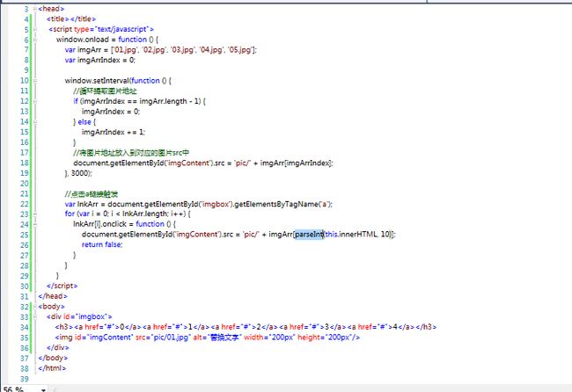Collapse the for loop on line 23
This screenshot has width=572, height=392.
click(x=35, y=214)
